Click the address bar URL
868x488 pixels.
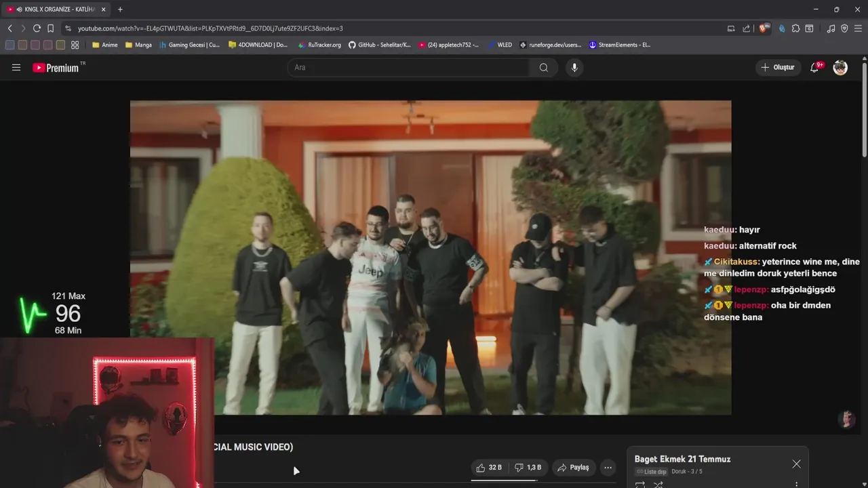(x=210, y=28)
